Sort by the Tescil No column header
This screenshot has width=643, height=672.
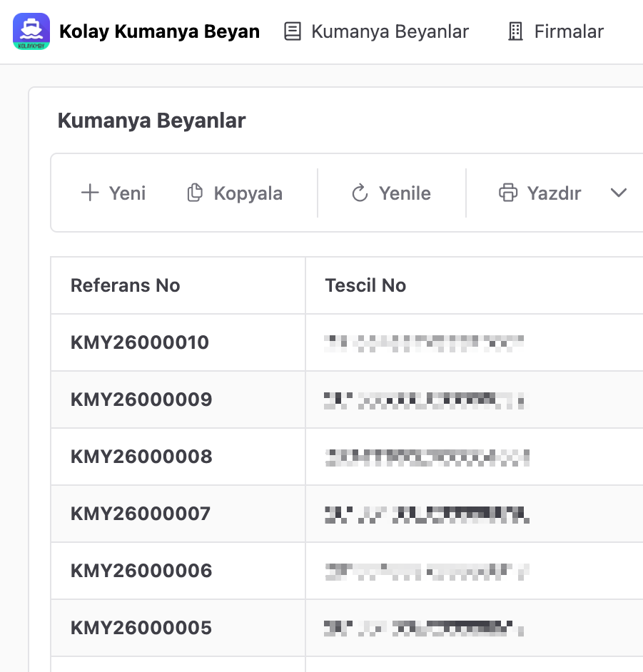[x=365, y=285]
